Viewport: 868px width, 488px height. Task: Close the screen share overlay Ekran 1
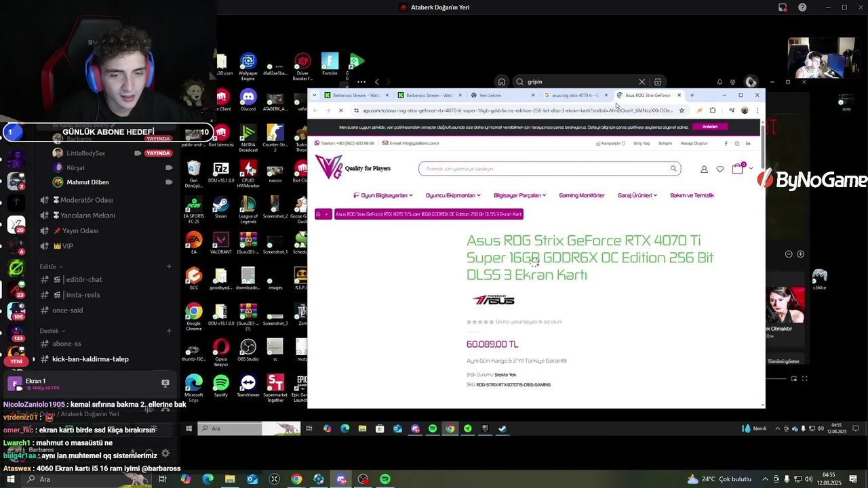click(x=165, y=383)
